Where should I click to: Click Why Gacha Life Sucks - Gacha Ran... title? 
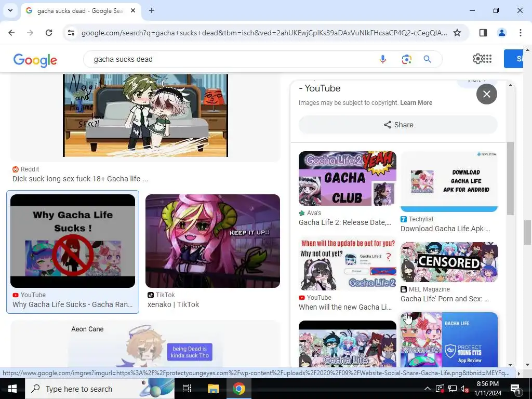tap(73, 304)
